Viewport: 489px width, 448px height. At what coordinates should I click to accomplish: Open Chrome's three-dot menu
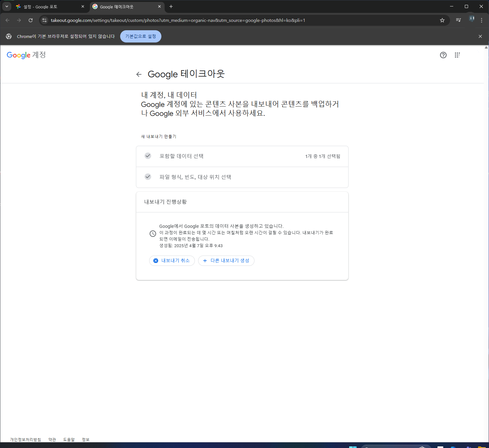(482, 20)
